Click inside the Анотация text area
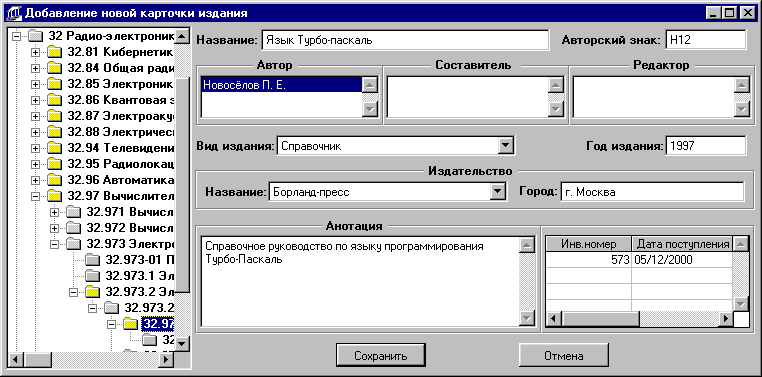The image size is (762, 377). coord(360,282)
